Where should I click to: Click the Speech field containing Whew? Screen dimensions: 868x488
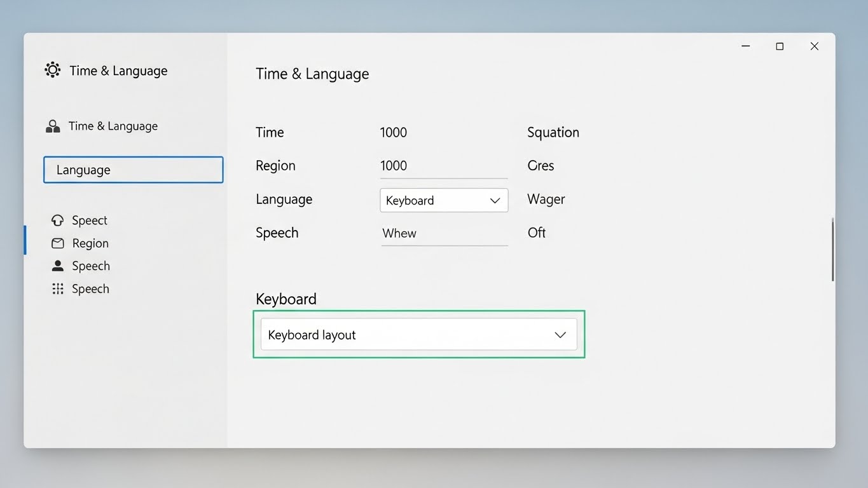(x=443, y=233)
